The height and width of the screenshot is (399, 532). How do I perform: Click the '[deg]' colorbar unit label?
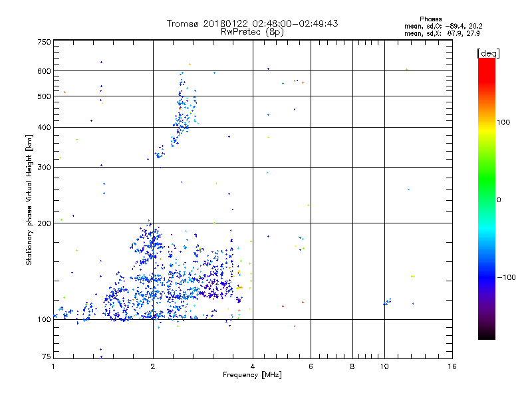[488, 53]
